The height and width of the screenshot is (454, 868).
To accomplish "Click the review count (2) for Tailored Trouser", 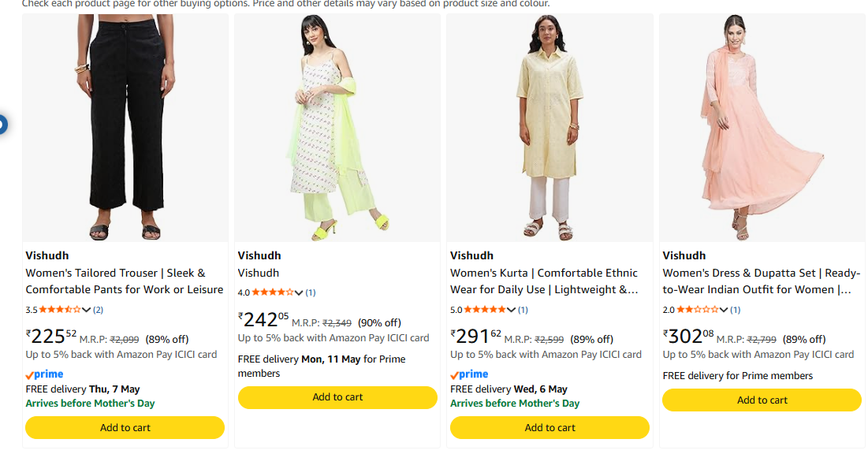I will click(x=99, y=310).
